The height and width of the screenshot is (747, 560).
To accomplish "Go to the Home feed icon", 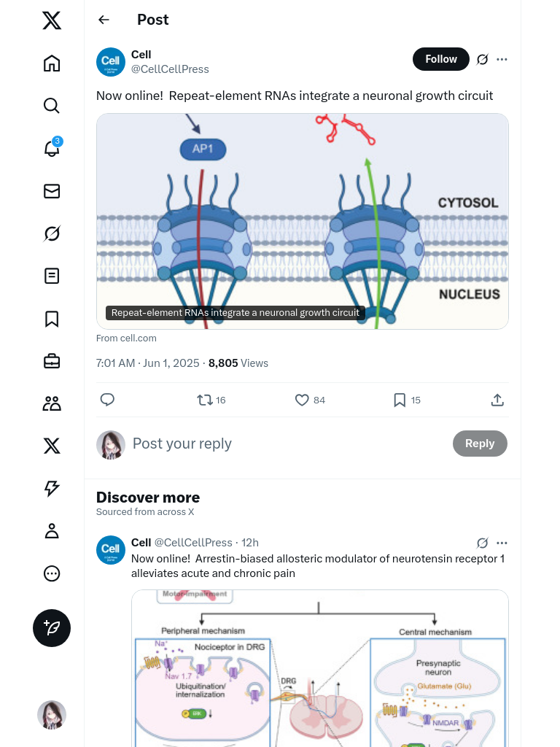I will tap(52, 63).
